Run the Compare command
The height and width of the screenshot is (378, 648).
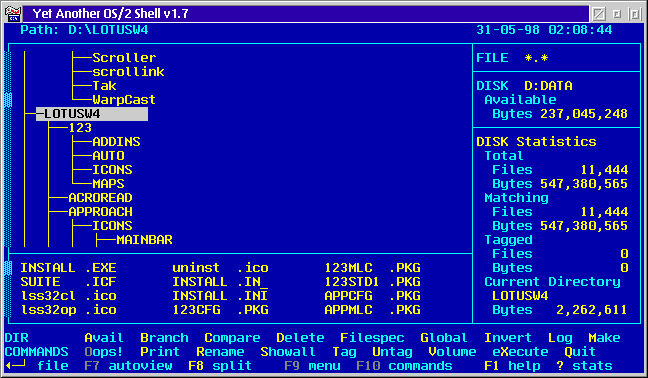coord(232,338)
